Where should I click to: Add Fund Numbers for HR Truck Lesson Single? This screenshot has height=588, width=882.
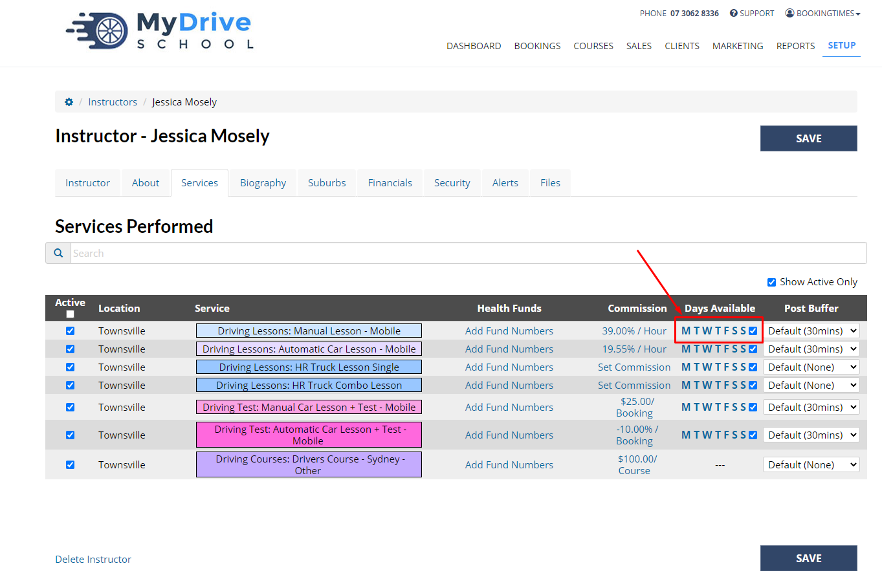509,367
